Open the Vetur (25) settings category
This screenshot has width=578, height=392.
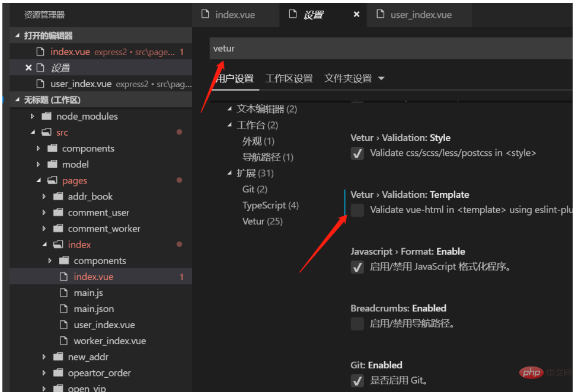[x=263, y=221]
